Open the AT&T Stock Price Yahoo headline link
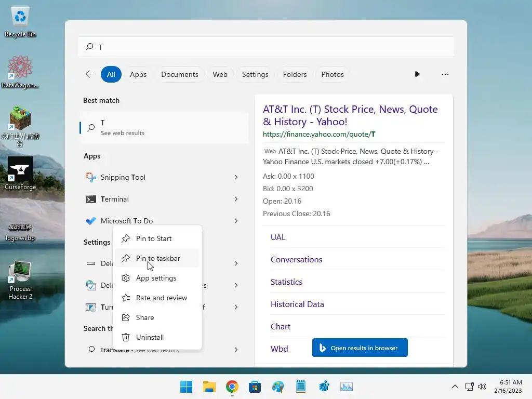This screenshot has width=532, height=399. tap(350, 115)
